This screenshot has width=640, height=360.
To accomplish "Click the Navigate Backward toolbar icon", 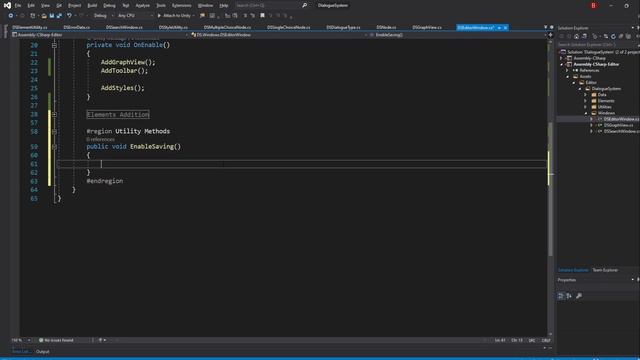I will click(x=11, y=16).
